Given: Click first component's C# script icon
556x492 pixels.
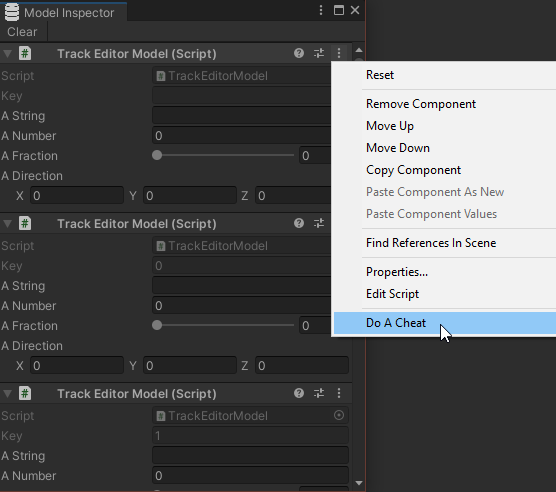Looking at the screenshot, I should [25, 54].
